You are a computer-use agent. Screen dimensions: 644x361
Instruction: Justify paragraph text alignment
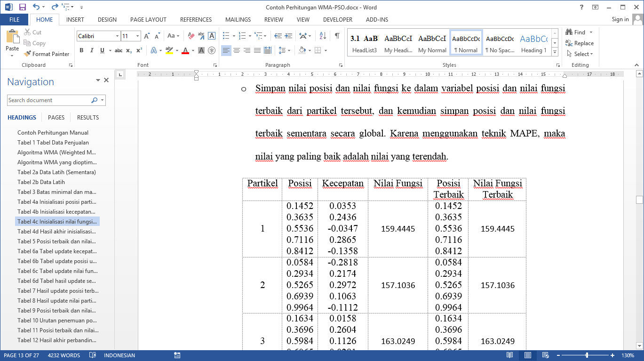(x=257, y=50)
